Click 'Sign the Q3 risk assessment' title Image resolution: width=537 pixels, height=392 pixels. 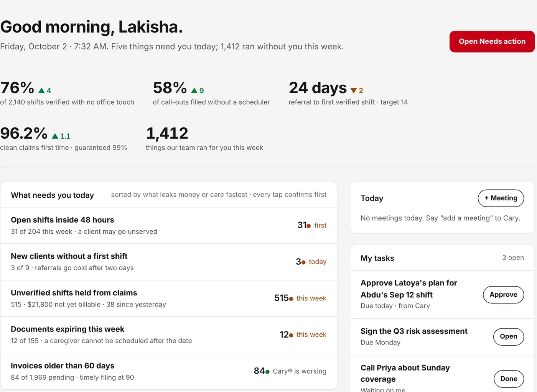pyautogui.click(x=414, y=331)
